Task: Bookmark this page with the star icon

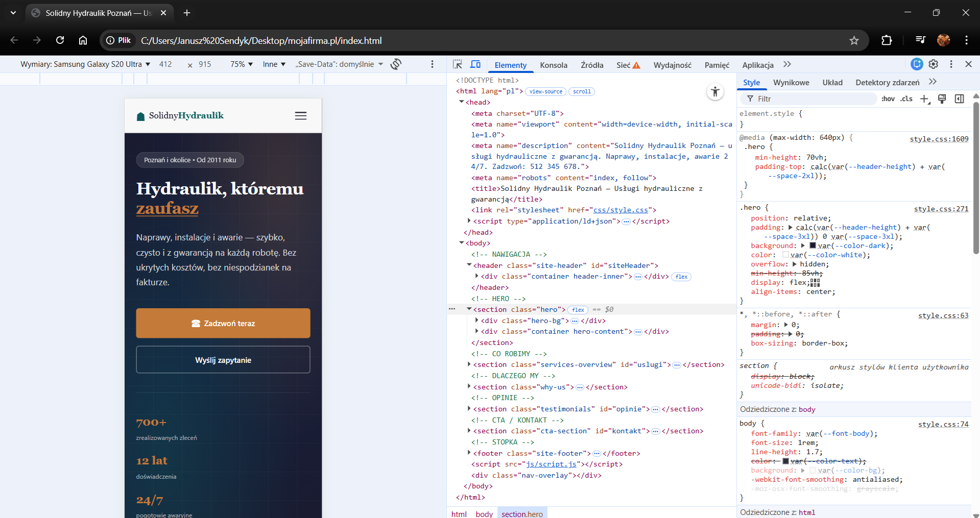Action: 854,41
